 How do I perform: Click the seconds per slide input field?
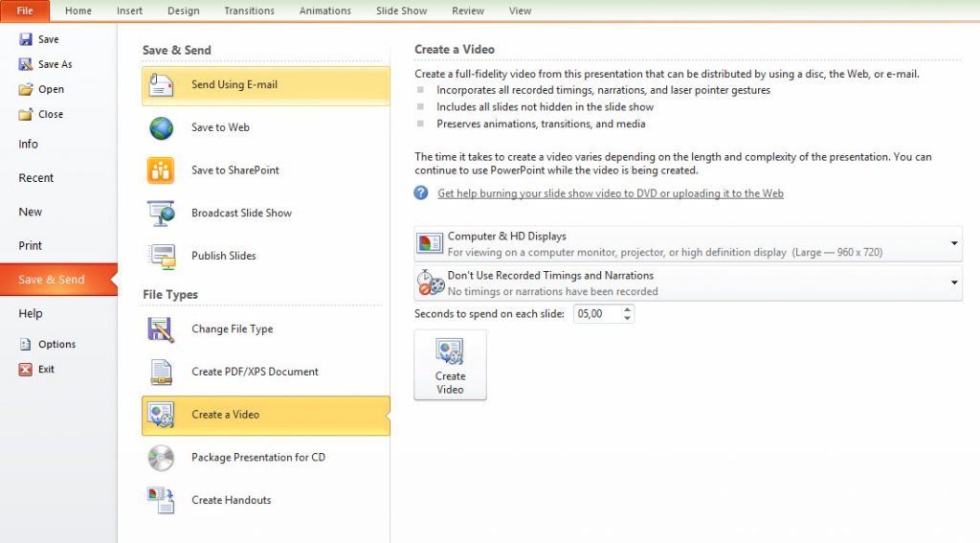click(595, 314)
